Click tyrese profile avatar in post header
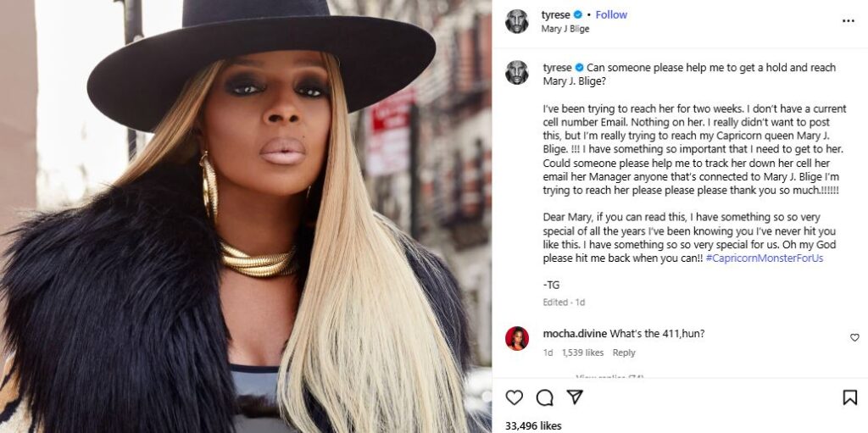The image size is (868, 433). click(516, 21)
